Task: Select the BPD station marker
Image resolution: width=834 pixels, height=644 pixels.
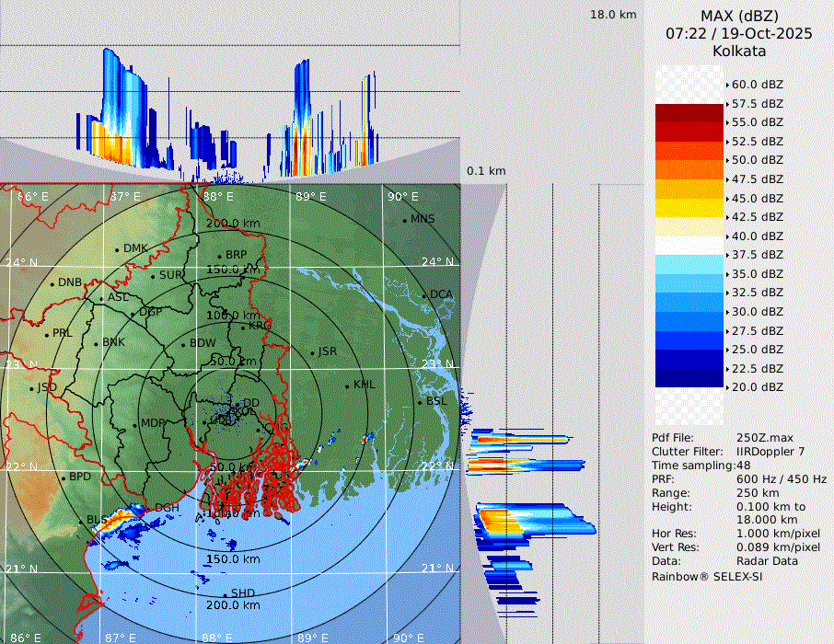Action: (x=63, y=477)
